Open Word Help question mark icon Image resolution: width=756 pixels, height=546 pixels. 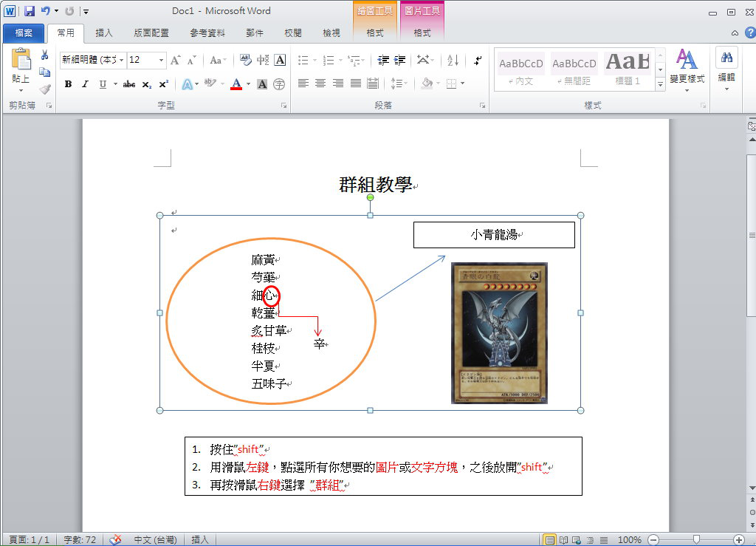tap(746, 33)
